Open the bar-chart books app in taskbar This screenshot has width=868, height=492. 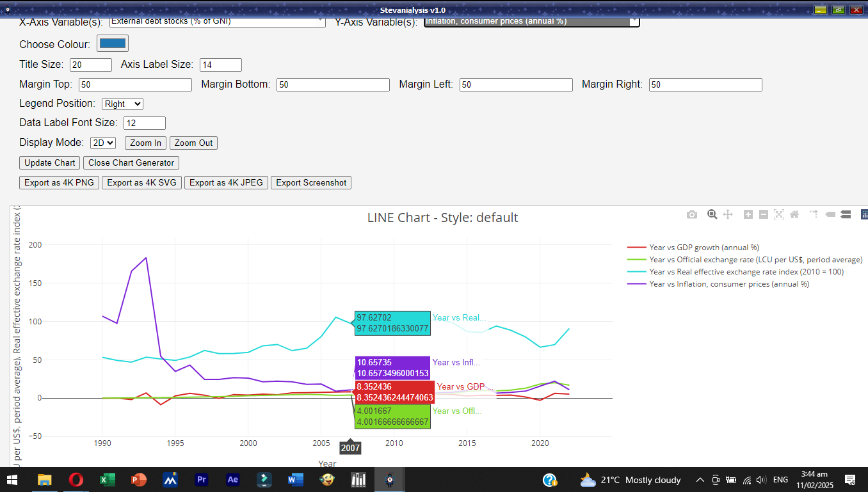click(x=358, y=479)
